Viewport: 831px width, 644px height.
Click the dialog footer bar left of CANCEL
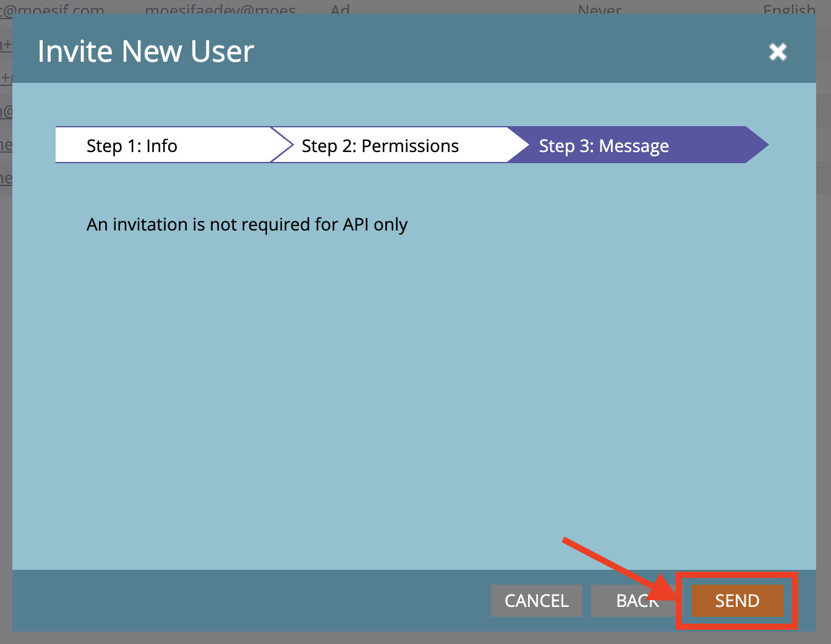pos(247,601)
